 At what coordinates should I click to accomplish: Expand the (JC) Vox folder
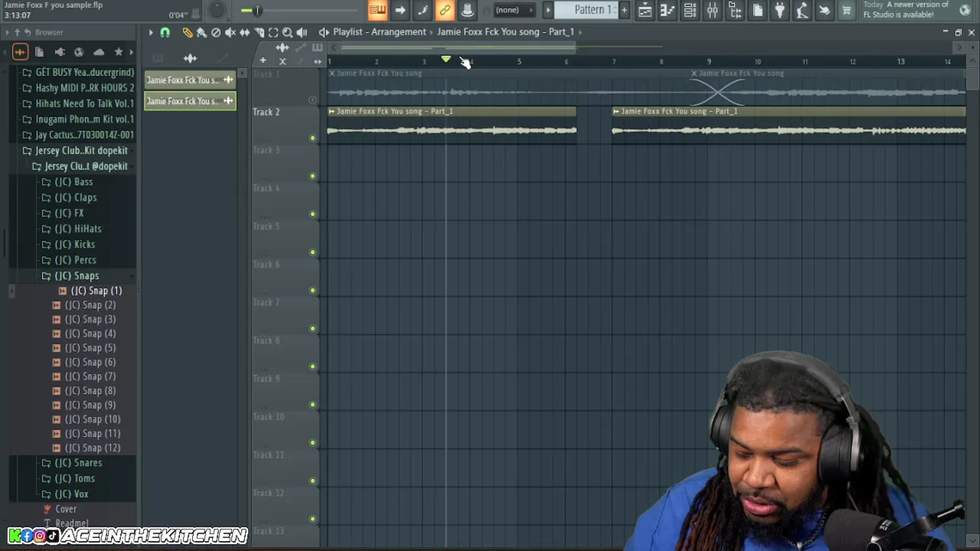tap(66, 494)
